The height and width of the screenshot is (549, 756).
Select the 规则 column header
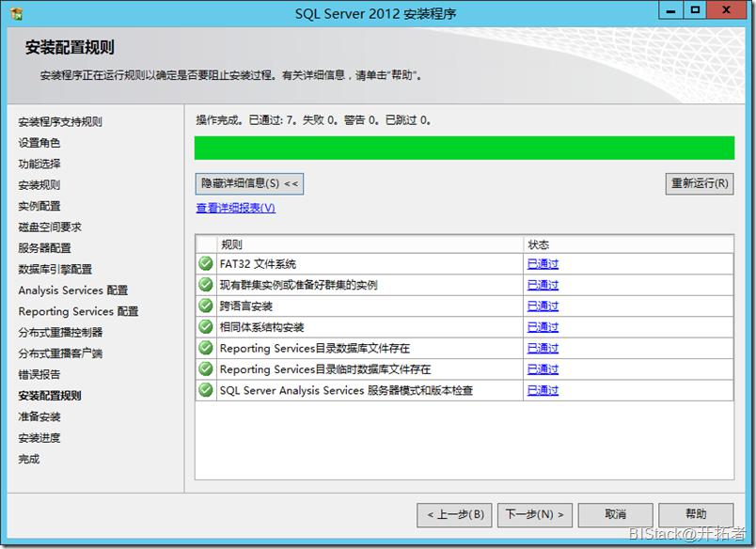tap(370, 244)
